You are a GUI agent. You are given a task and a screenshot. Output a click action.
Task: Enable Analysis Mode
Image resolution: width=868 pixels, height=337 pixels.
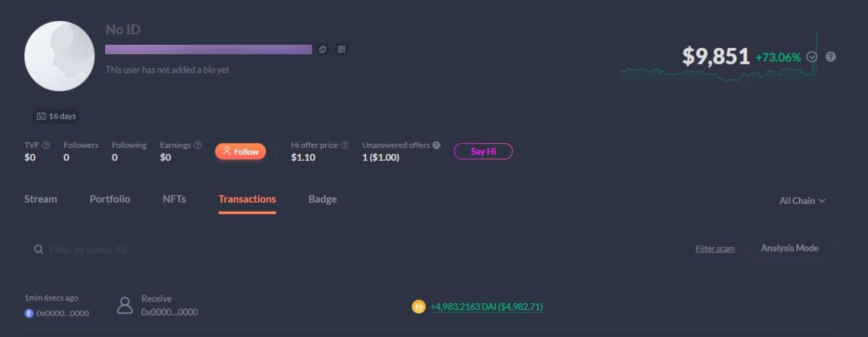tap(789, 248)
